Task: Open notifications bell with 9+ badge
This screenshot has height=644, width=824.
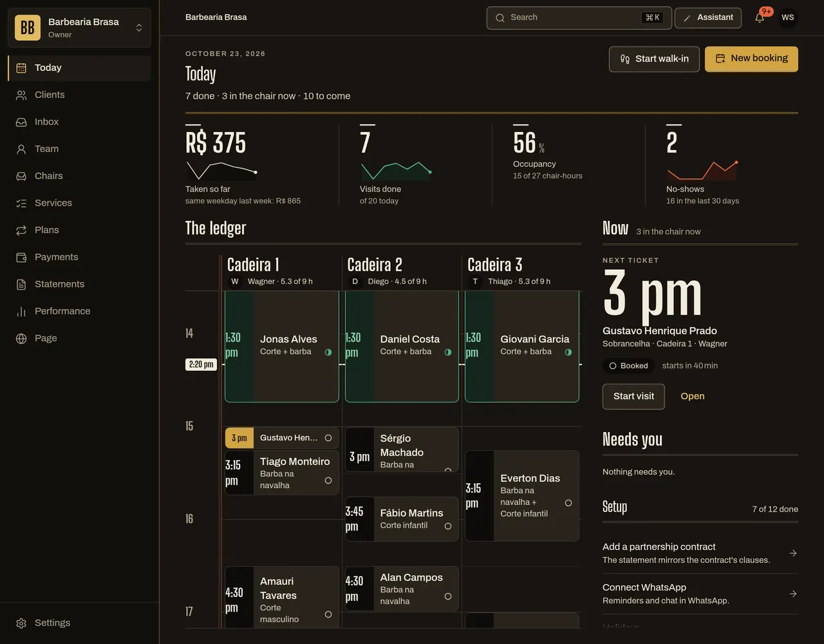Action: (760, 17)
